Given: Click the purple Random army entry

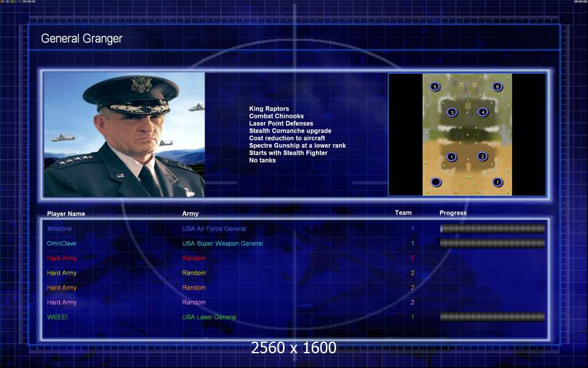Looking at the screenshot, I should pyautogui.click(x=194, y=302).
